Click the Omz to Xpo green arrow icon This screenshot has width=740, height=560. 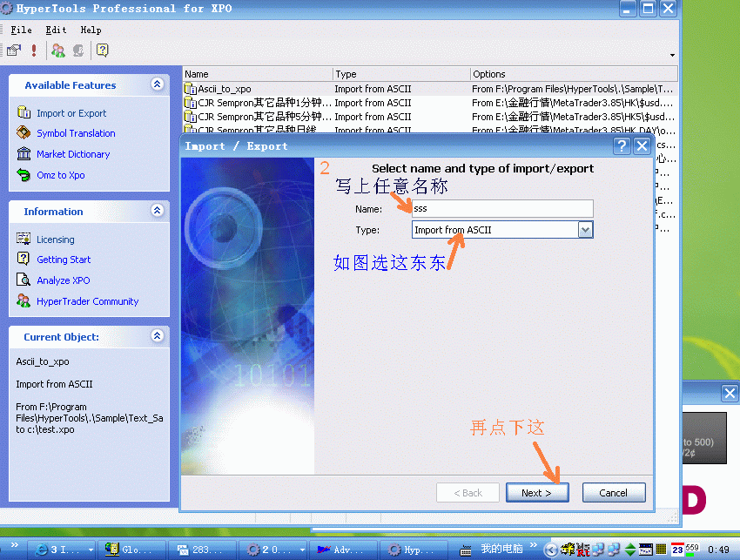(24, 175)
